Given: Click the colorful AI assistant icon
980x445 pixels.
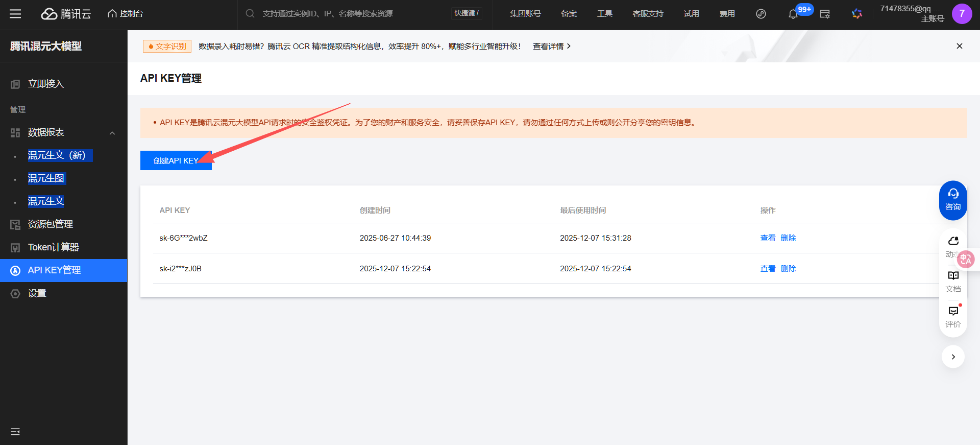Looking at the screenshot, I should tap(856, 14).
